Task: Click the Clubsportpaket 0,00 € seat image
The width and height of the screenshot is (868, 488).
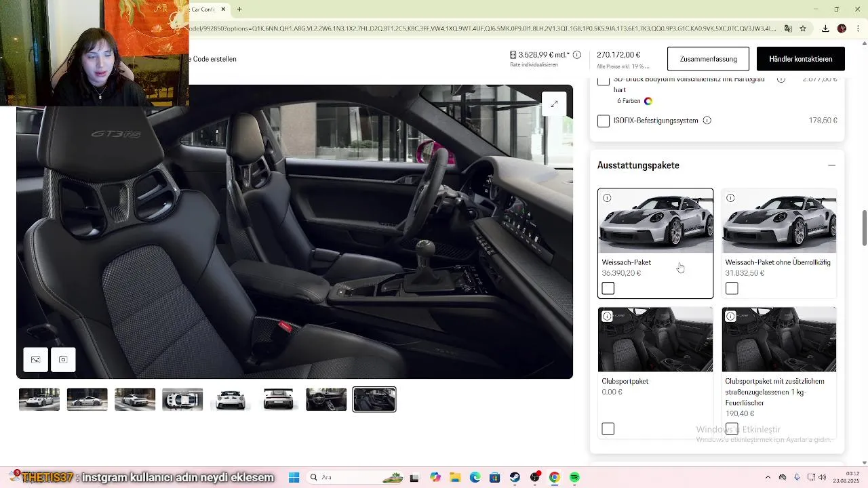Action: tap(655, 340)
